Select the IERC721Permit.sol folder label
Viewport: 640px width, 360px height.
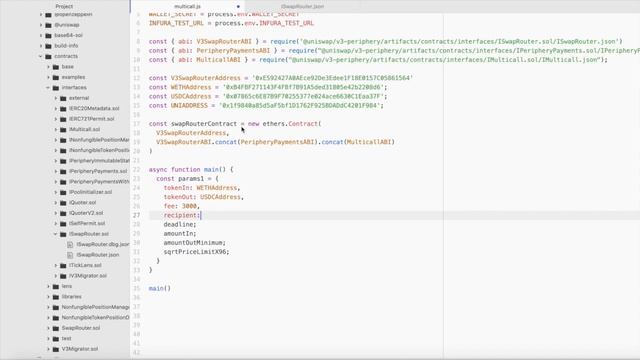click(x=92, y=119)
